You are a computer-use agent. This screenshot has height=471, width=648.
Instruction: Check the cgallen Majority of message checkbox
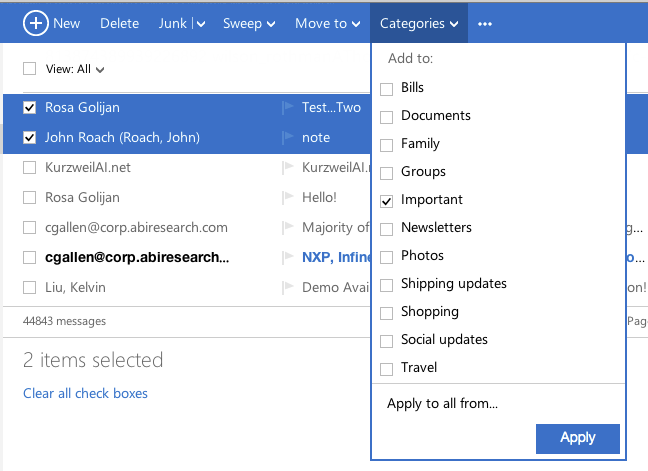point(29,227)
